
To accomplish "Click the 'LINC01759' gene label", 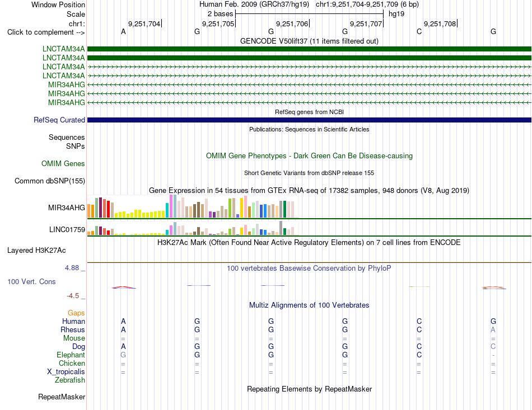I will [x=67, y=230].
